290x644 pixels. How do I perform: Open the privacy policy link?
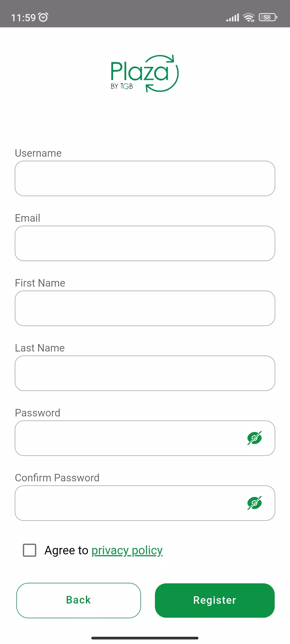coord(127,550)
